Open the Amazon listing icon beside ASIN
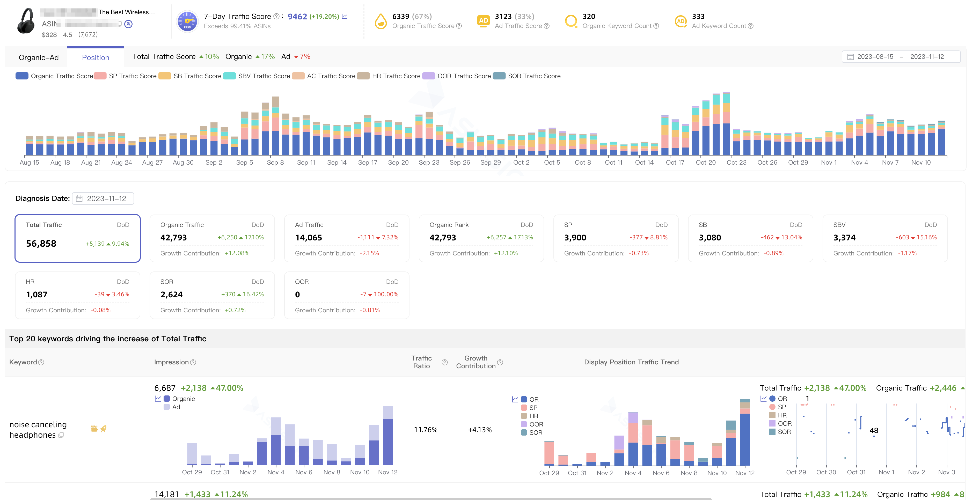Image resolution: width=980 pixels, height=500 pixels. point(129,24)
